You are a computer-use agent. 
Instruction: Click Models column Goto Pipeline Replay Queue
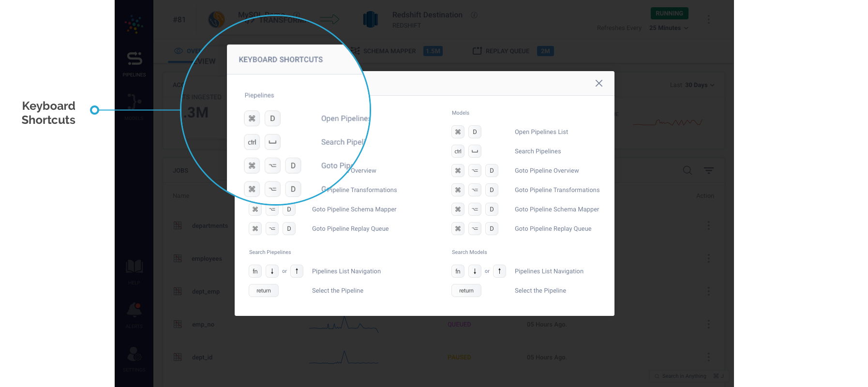pos(553,229)
